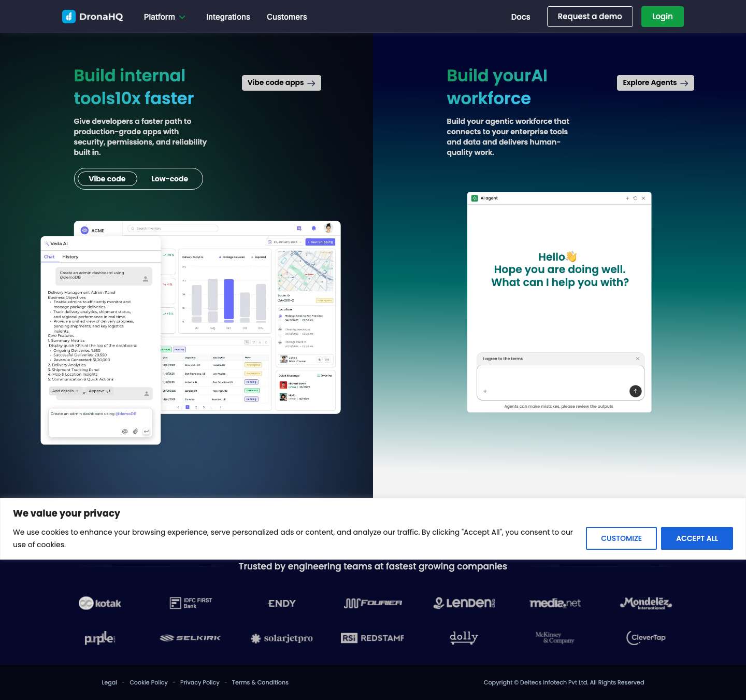
Task: Open the Integrations page from the navbar
Action: (x=228, y=17)
